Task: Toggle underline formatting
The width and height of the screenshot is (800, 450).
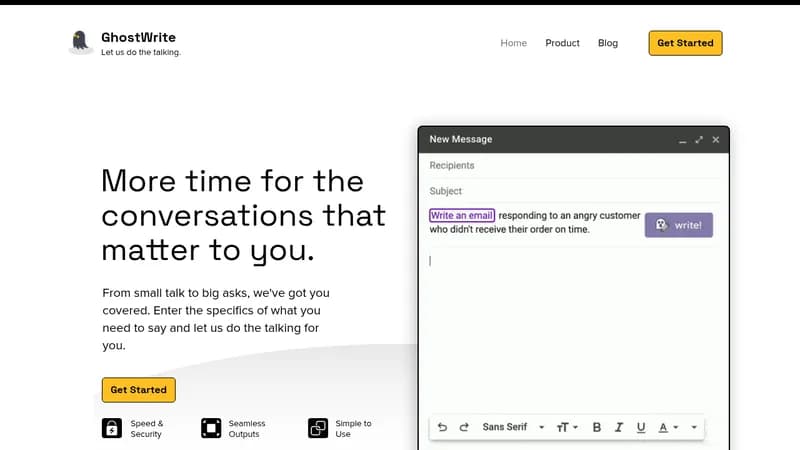Action: (641, 427)
